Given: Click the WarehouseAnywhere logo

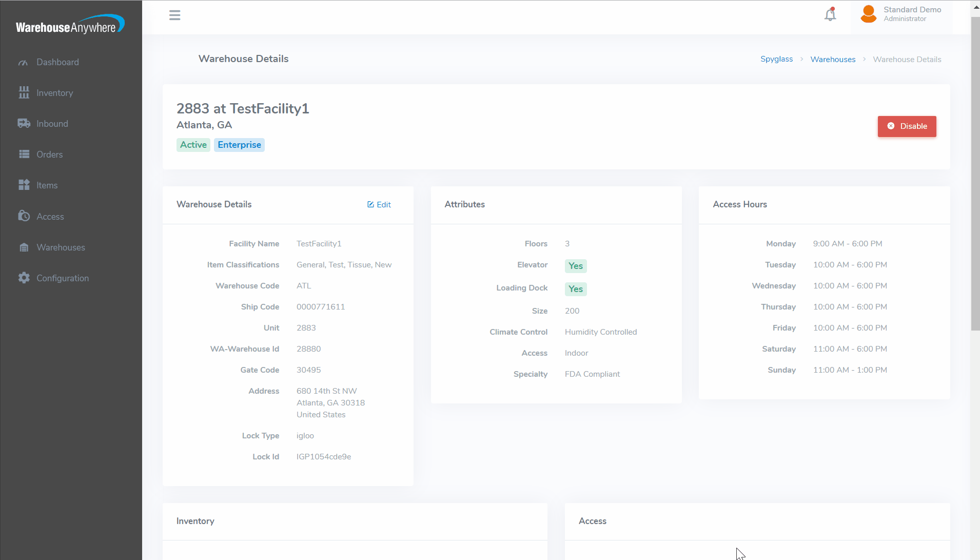Looking at the screenshot, I should tap(70, 25).
